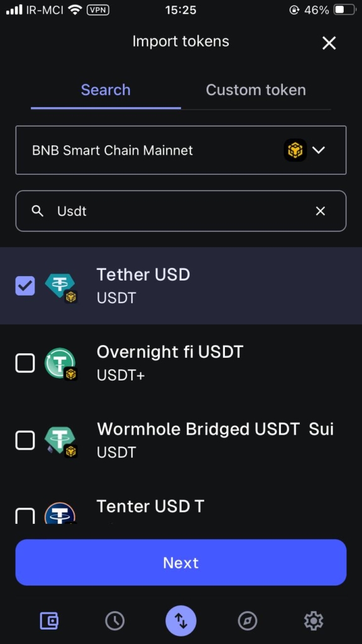The height and width of the screenshot is (644, 362).
Task: Tap the Next button
Action: coord(181,562)
